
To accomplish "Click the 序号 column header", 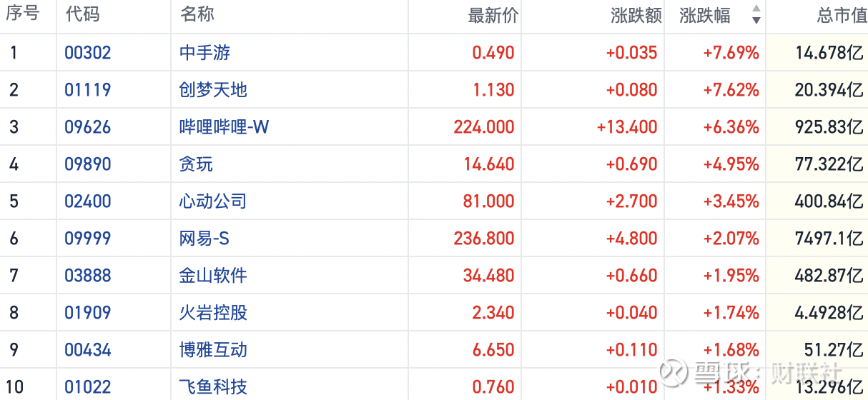I will pyautogui.click(x=23, y=15).
